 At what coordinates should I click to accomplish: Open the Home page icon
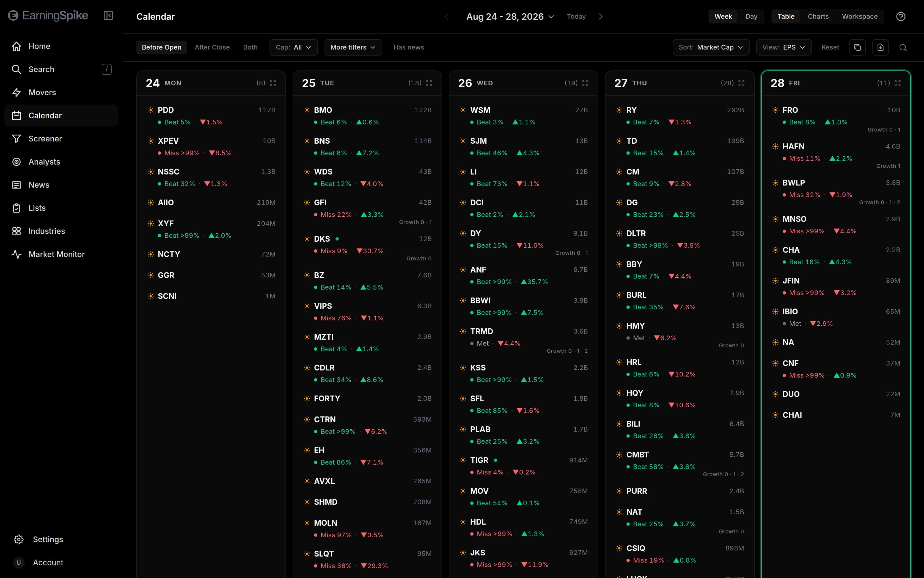[16, 46]
